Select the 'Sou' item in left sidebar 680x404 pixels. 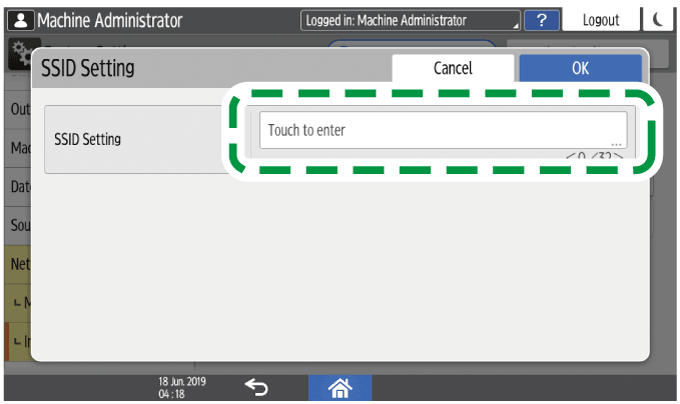pos(18,226)
